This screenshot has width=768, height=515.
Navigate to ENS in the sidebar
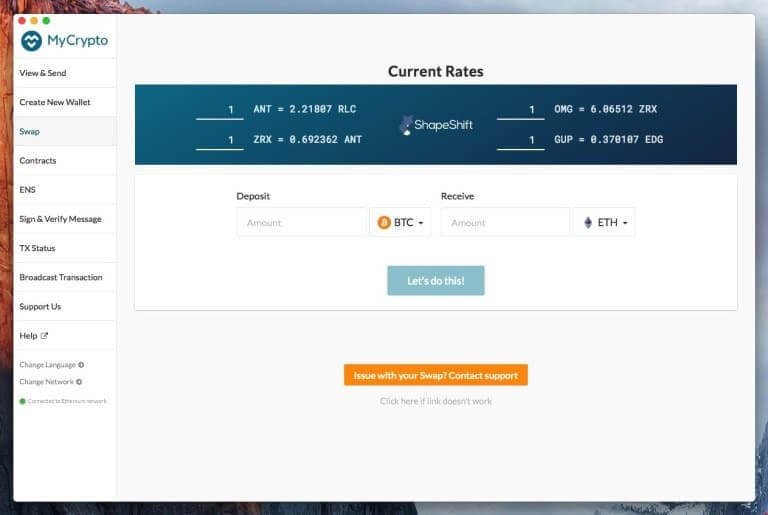tap(65, 190)
